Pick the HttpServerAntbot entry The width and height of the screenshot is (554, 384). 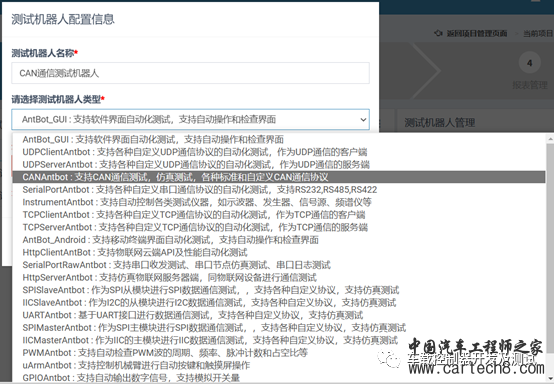(279, 277)
